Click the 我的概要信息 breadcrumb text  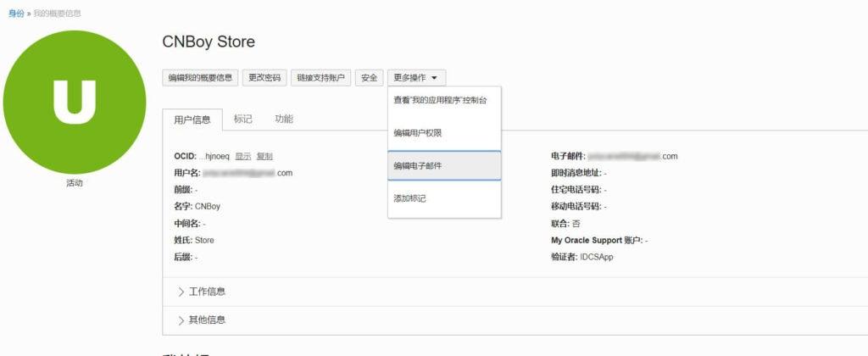click(57, 14)
